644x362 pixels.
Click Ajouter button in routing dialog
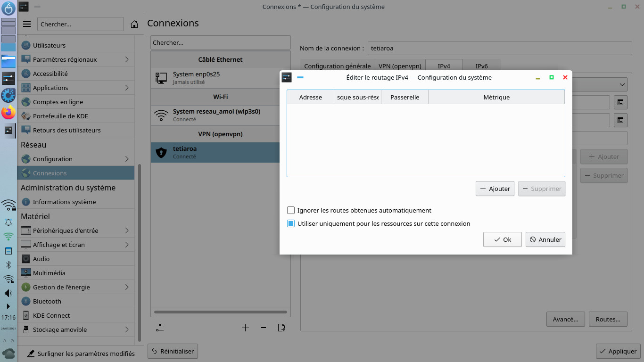(495, 189)
